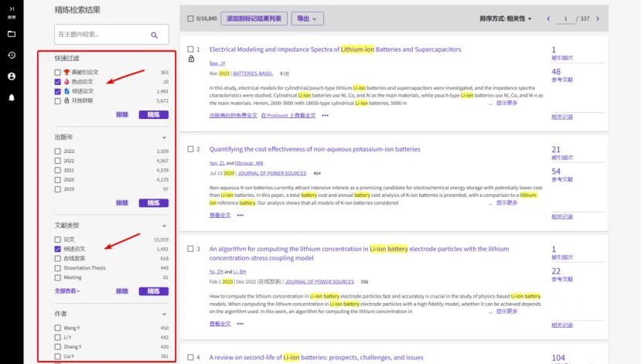Image resolution: width=641 pixels, height=364 pixels.
Task: Edit the page number field
Action: [x=566, y=19]
